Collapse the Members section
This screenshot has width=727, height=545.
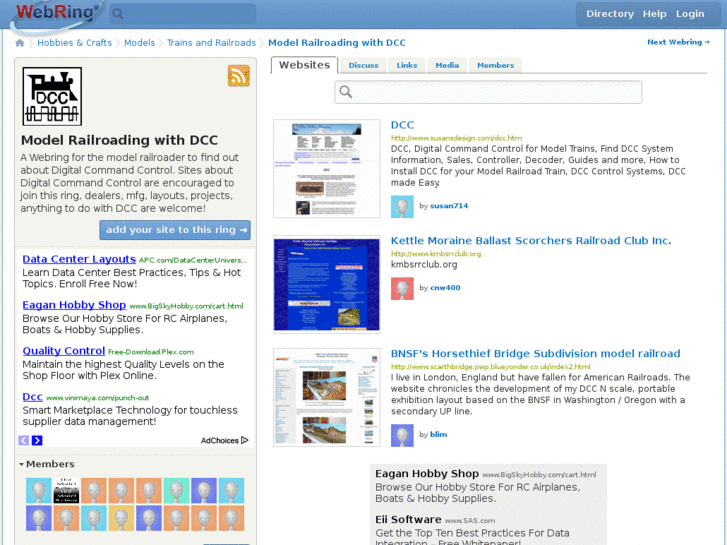click(x=46, y=464)
